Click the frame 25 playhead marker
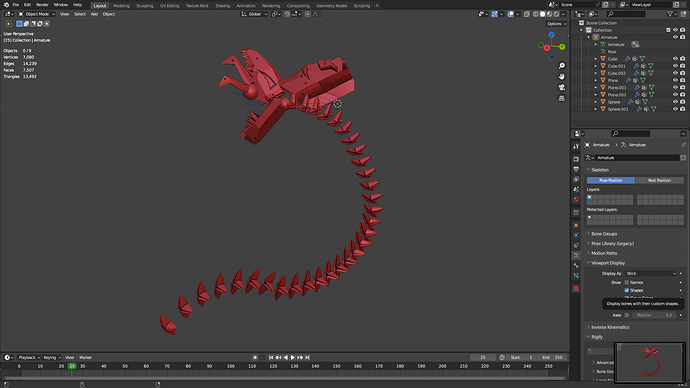690x388 pixels. pyautogui.click(x=72, y=366)
